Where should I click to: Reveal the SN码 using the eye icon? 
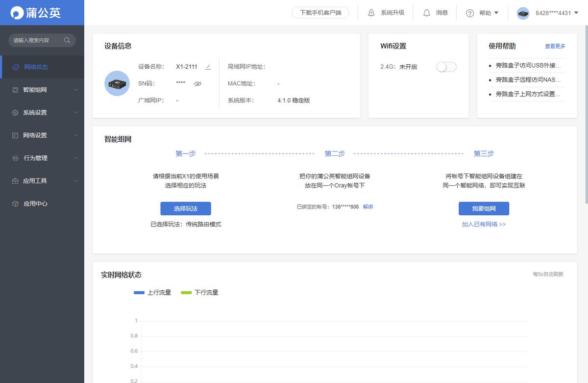197,83
